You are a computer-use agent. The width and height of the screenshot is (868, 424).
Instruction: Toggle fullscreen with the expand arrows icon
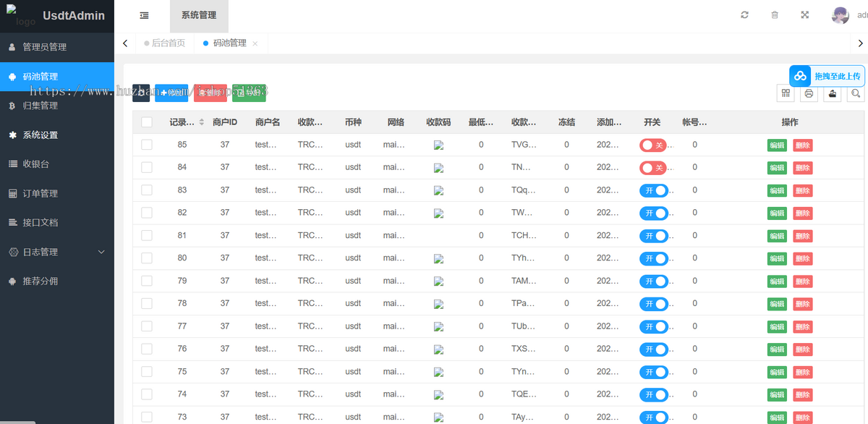tap(805, 15)
